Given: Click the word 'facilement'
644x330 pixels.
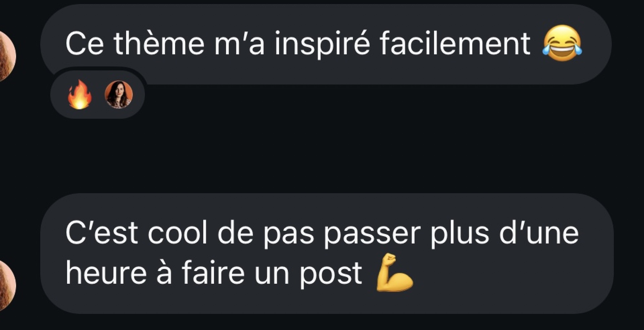Looking at the screenshot, I should [455, 43].
